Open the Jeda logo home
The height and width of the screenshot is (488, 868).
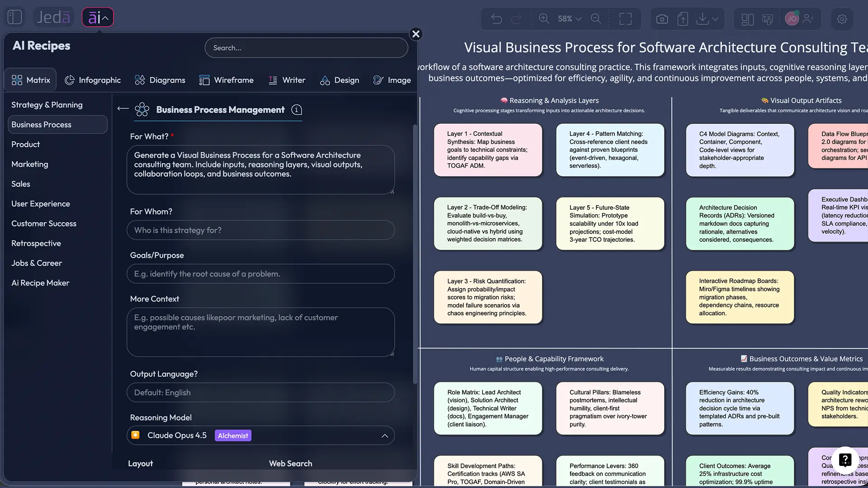coord(53,17)
